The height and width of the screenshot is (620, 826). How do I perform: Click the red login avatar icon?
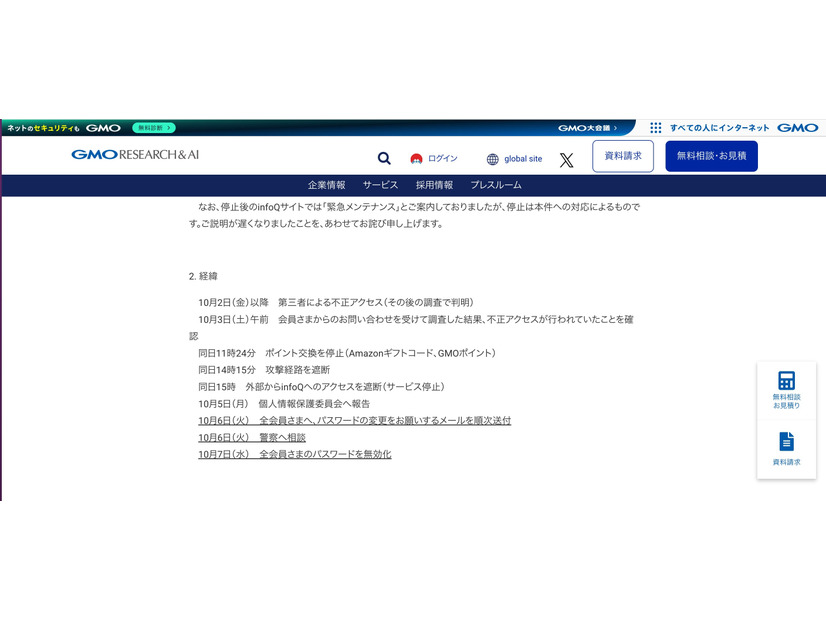point(416,159)
